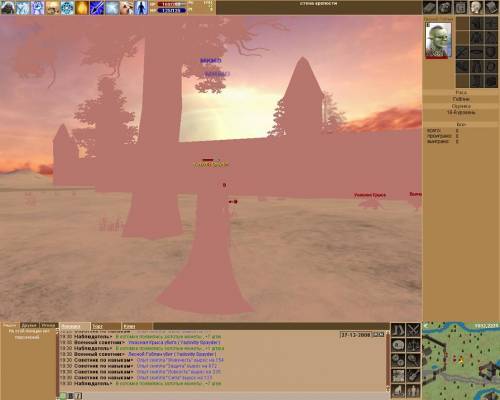Toggle italic I chat formatting button
Image resolution: width=500 pixels, height=400 pixels.
(x=78, y=396)
